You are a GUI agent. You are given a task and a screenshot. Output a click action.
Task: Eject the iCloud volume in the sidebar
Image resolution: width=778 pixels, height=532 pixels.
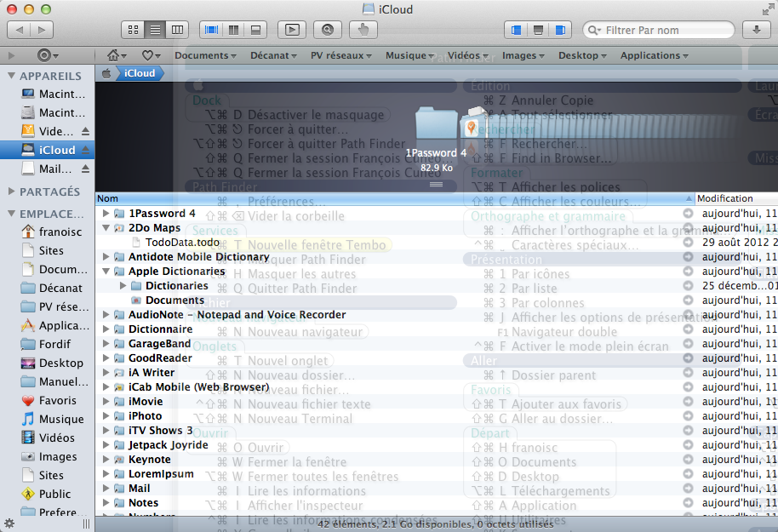[85, 150]
